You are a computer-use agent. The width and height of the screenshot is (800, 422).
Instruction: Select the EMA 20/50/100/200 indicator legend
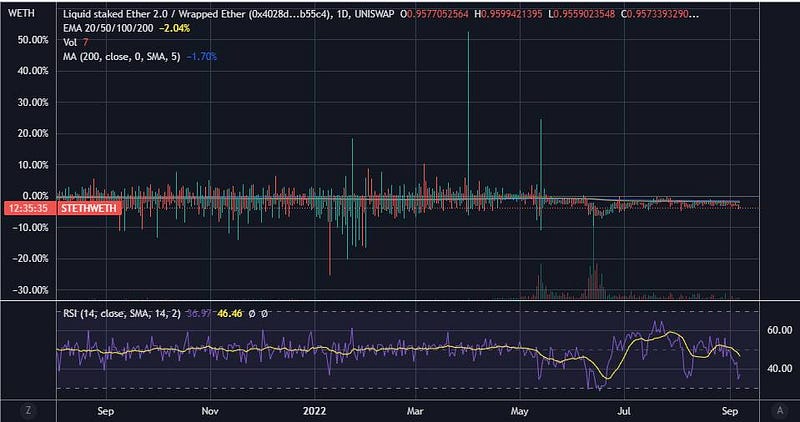pos(108,29)
